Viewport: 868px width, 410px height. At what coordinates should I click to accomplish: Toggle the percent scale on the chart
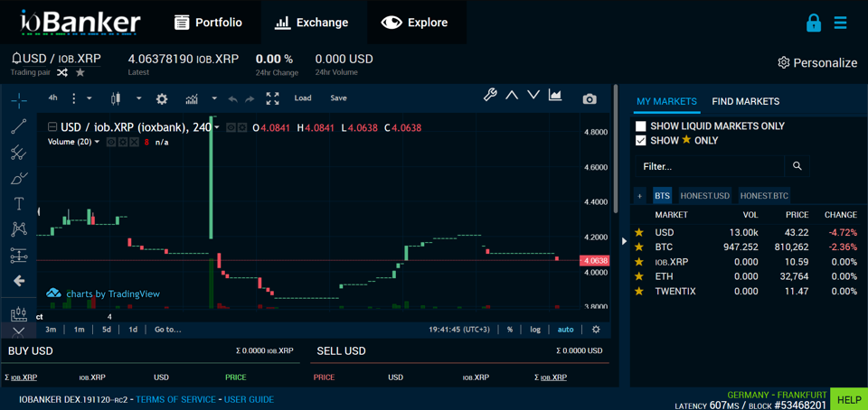tap(510, 330)
